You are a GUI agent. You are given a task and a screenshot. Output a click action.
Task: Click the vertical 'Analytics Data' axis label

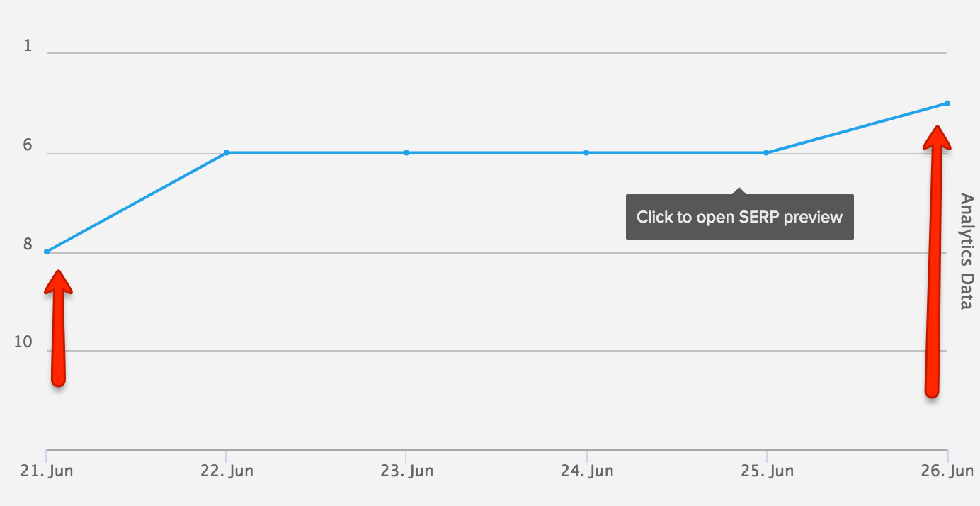[x=966, y=251]
